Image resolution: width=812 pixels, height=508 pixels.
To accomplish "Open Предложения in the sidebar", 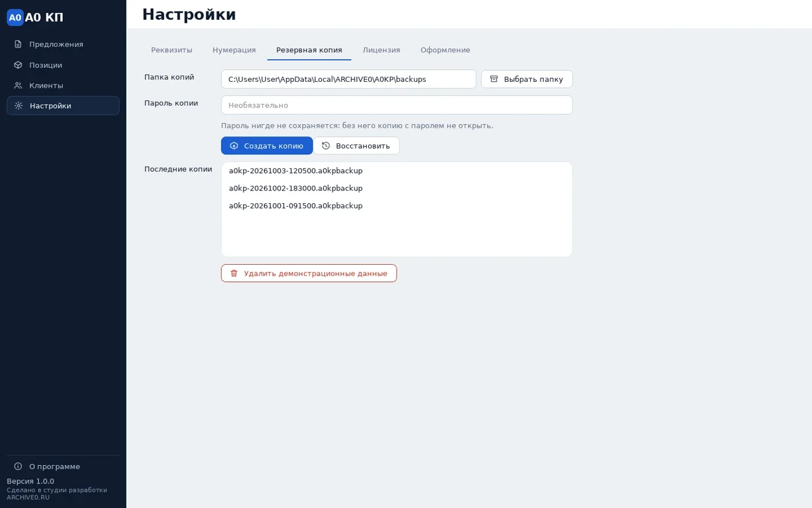I will click(x=63, y=44).
